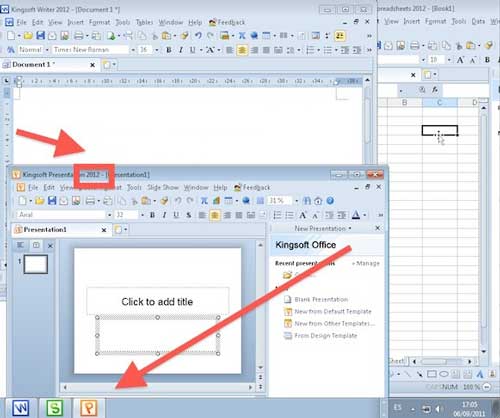
Task: Toggle Bold in Presentation formatting toolbar
Action: point(152,215)
